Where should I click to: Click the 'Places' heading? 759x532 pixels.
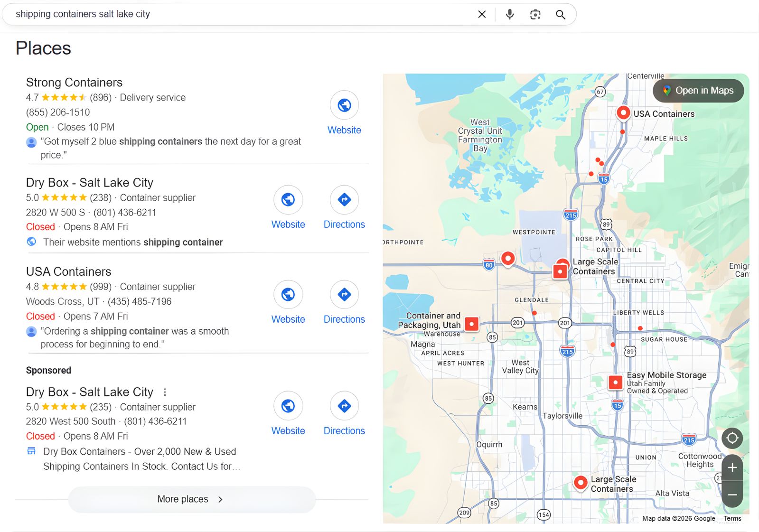point(43,48)
